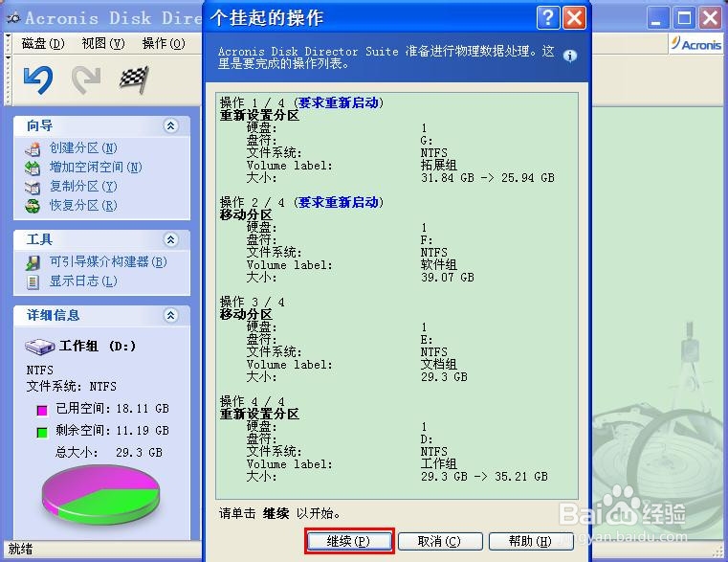This screenshot has width=728, height=562.
Task: Click the checkered flag Commit icon
Action: [x=134, y=80]
